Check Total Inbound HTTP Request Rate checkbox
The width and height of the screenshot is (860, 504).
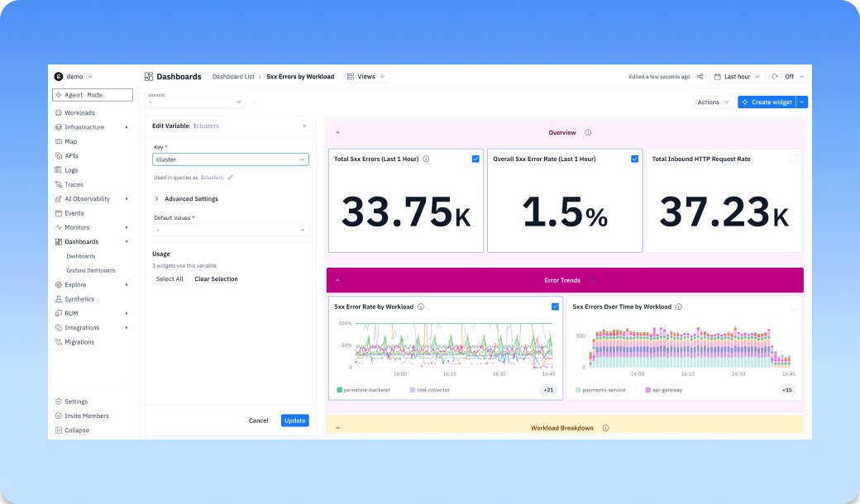click(x=794, y=159)
